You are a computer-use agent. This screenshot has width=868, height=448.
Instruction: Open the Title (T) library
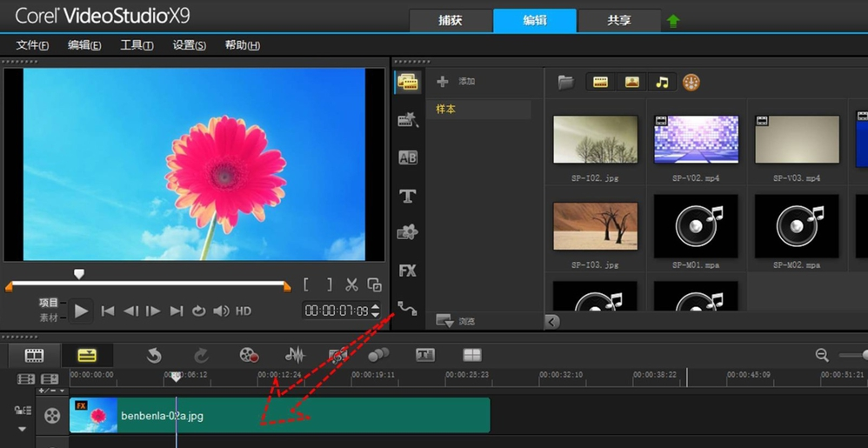tap(408, 196)
